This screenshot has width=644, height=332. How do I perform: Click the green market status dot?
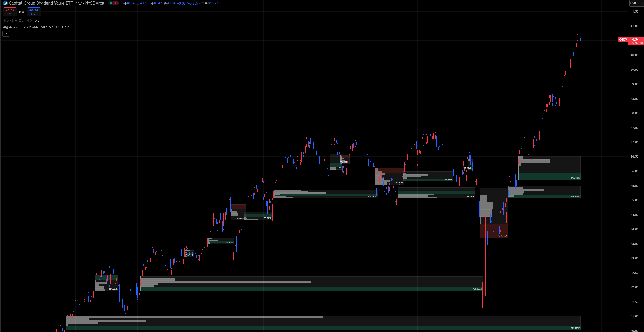tap(111, 3)
